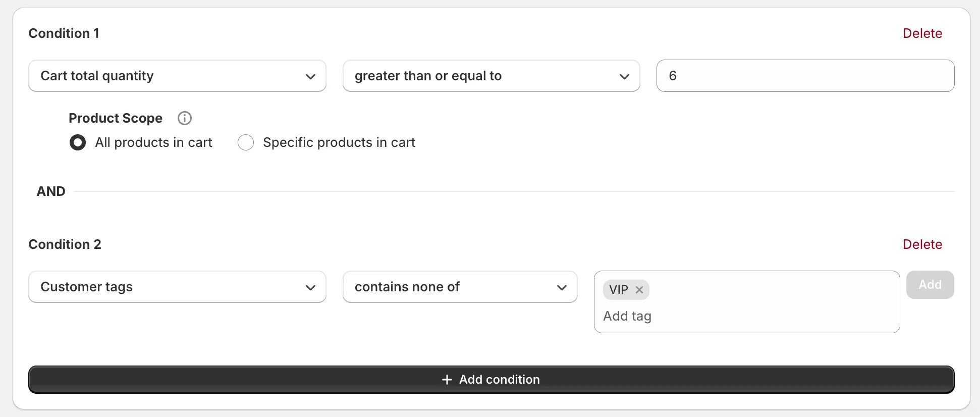Open the contains none of dropdown
980x417 pixels.
(x=459, y=287)
